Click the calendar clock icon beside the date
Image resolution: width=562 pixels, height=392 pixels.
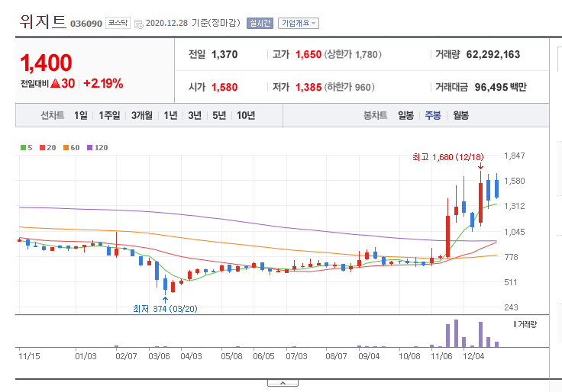pyautogui.click(x=139, y=24)
